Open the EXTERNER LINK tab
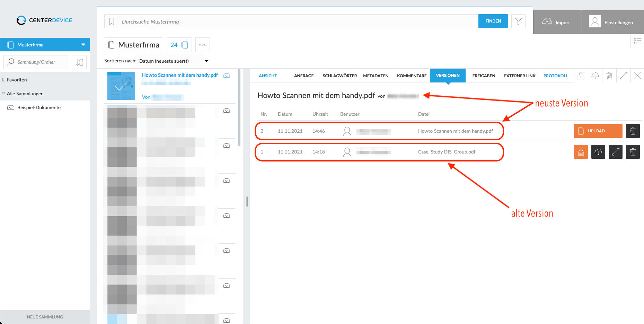644x324 pixels. (x=520, y=76)
